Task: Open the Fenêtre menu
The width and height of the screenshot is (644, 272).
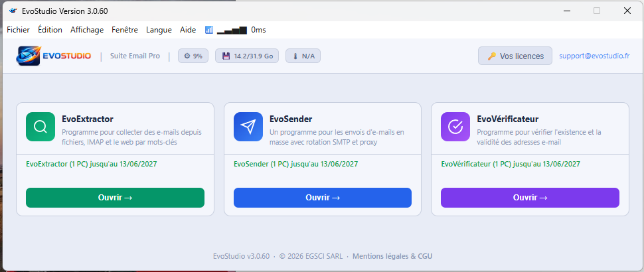Action: [125, 30]
